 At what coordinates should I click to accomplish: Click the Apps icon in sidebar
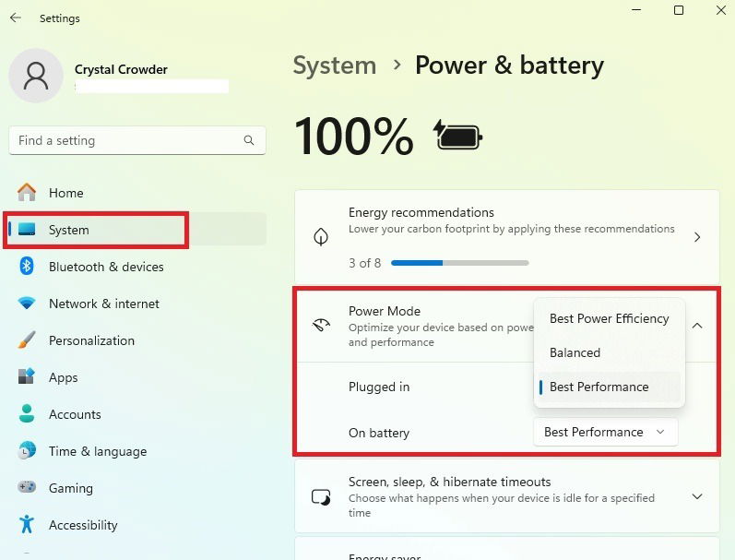click(28, 377)
